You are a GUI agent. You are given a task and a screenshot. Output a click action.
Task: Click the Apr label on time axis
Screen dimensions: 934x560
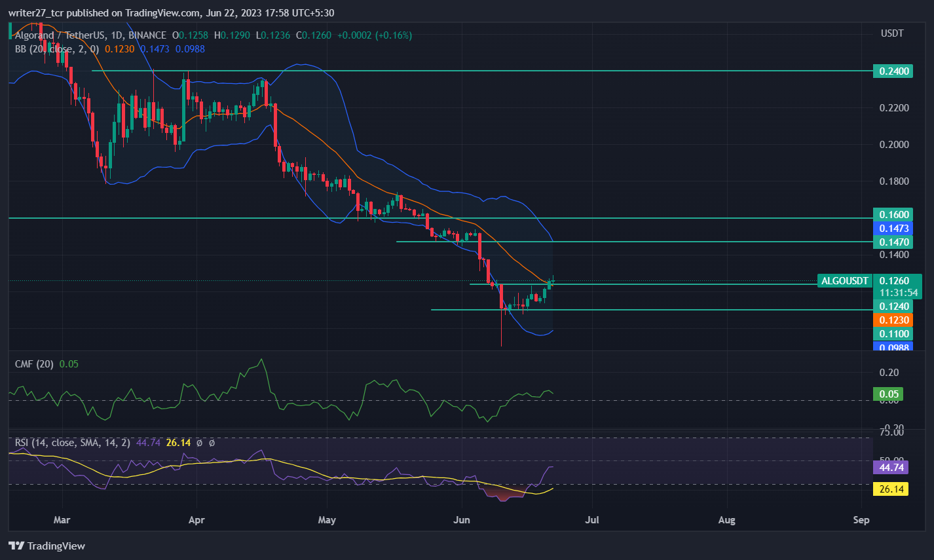point(196,520)
